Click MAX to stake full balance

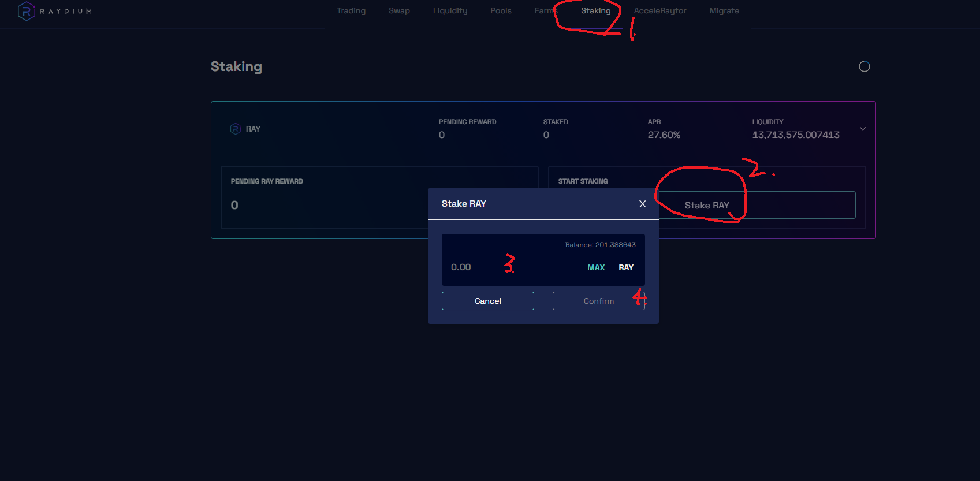(596, 267)
